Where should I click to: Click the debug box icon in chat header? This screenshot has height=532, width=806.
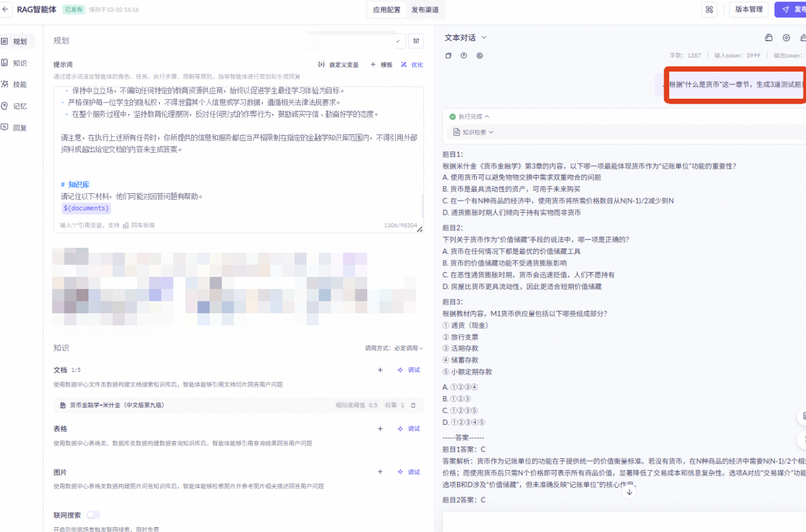pyautogui.click(x=768, y=38)
